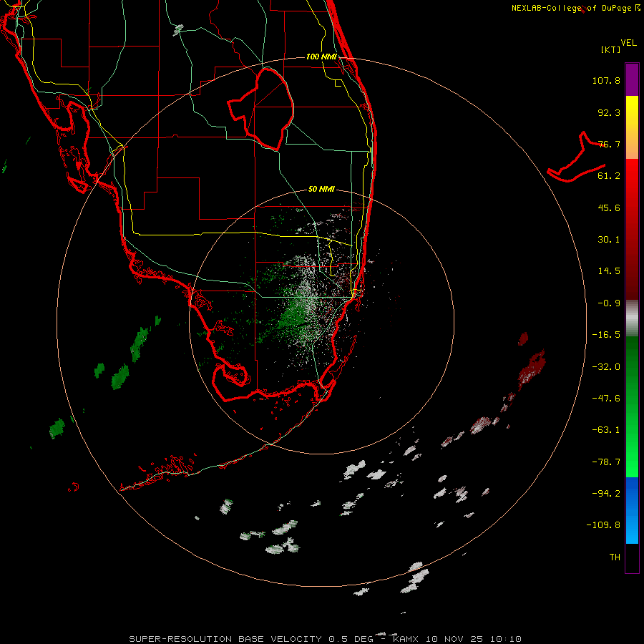
Task: Click the -47.6 velocity scale value
Action: point(606,399)
